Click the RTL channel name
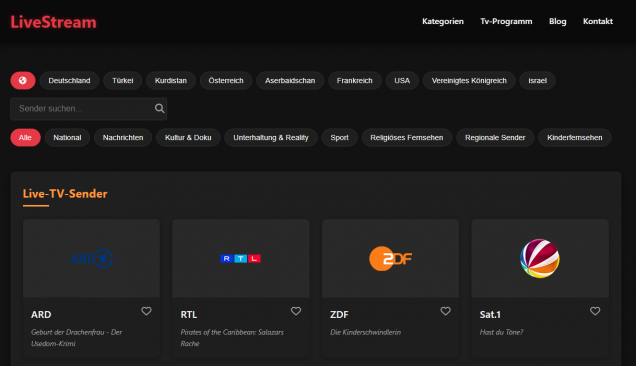The height and width of the screenshot is (366, 636). [x=189, y=314]
